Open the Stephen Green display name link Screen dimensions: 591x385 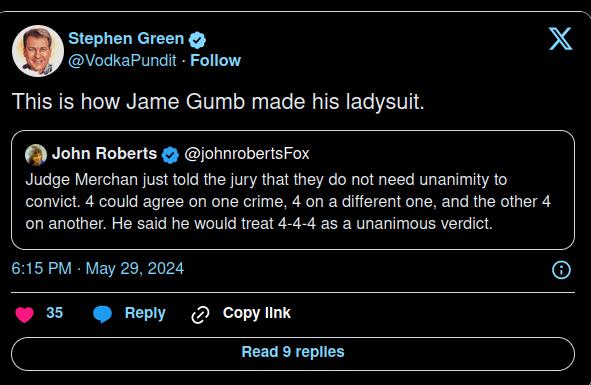126,39
